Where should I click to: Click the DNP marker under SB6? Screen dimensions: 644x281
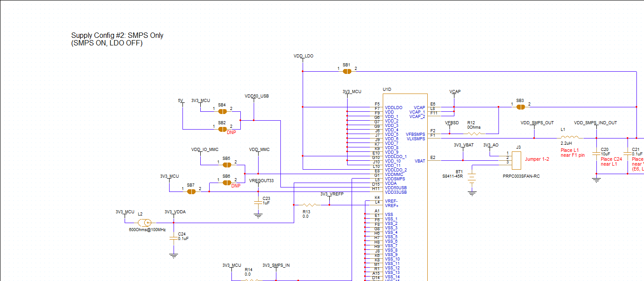click(235, 186)
